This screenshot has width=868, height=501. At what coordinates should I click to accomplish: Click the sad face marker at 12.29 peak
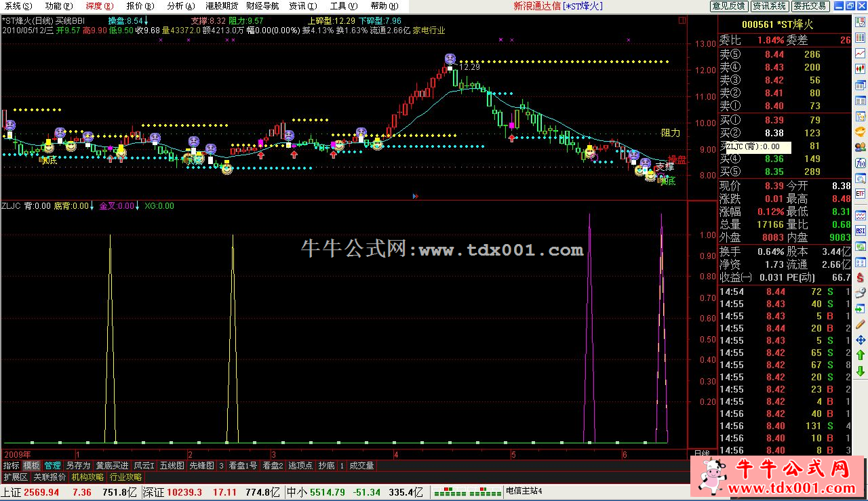click(x=450, y=60)
